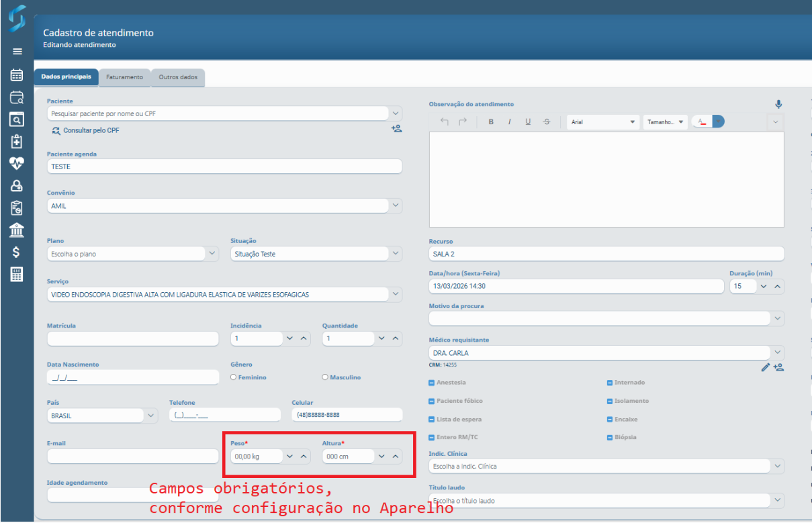This screenshot has height=523, width=812.
Task: Click the application logo at top left
Action: pyautogui.click(x=17, y=18)
